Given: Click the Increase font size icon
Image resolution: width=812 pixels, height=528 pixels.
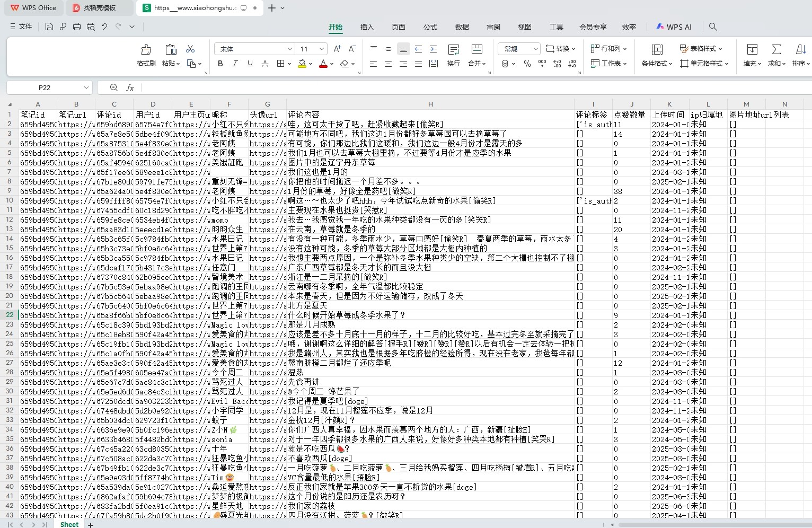Looking at the screenshot, I should coord(337,49).
